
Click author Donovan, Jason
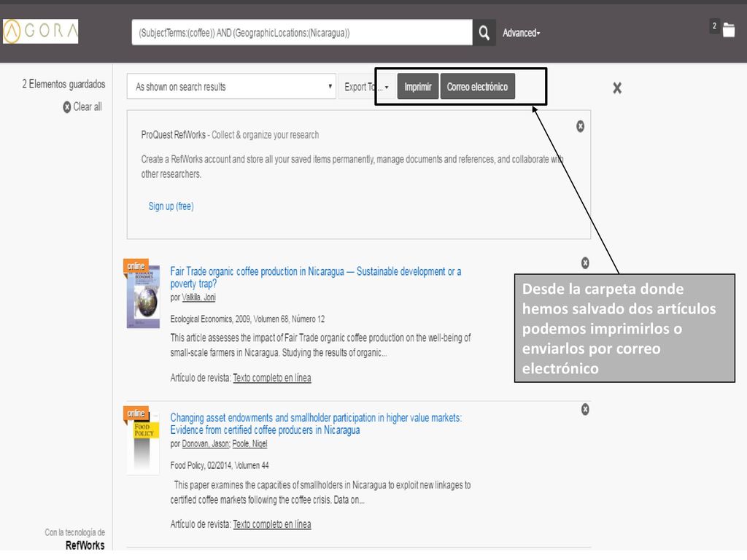point(206,444)
